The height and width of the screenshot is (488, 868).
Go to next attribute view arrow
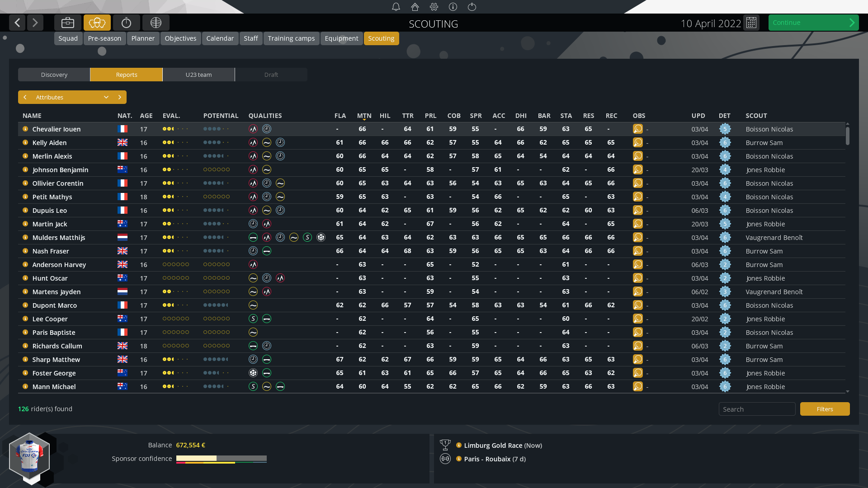pyautogui.click(x=120, y=97)
